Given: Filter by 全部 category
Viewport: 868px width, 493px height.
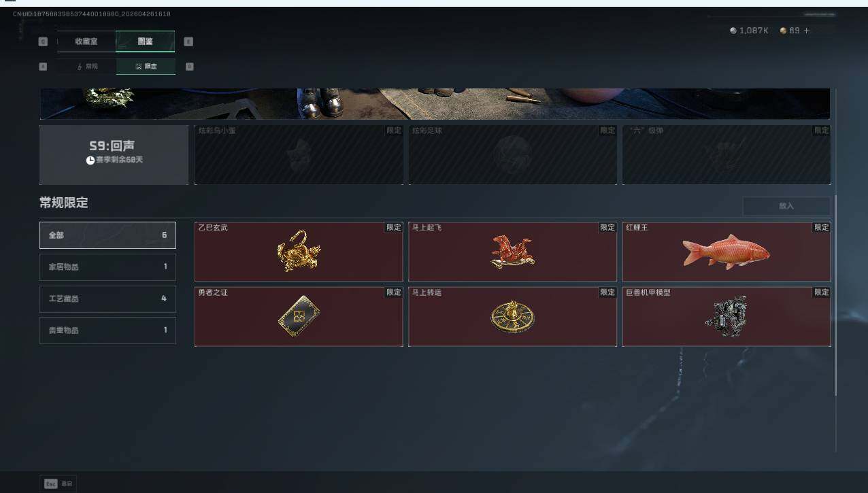Looking at the screenshot, I should click(107, 235).
